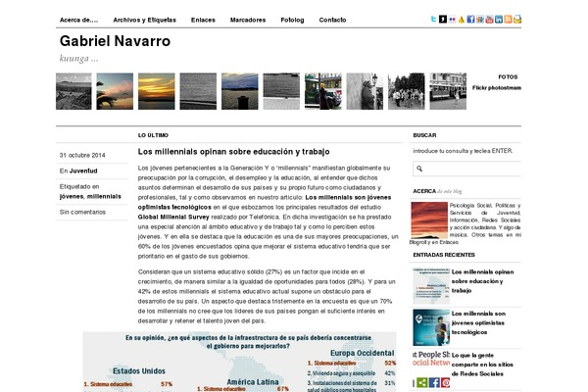Click the 'jóvenes' tag link

(x=72, y=196)
